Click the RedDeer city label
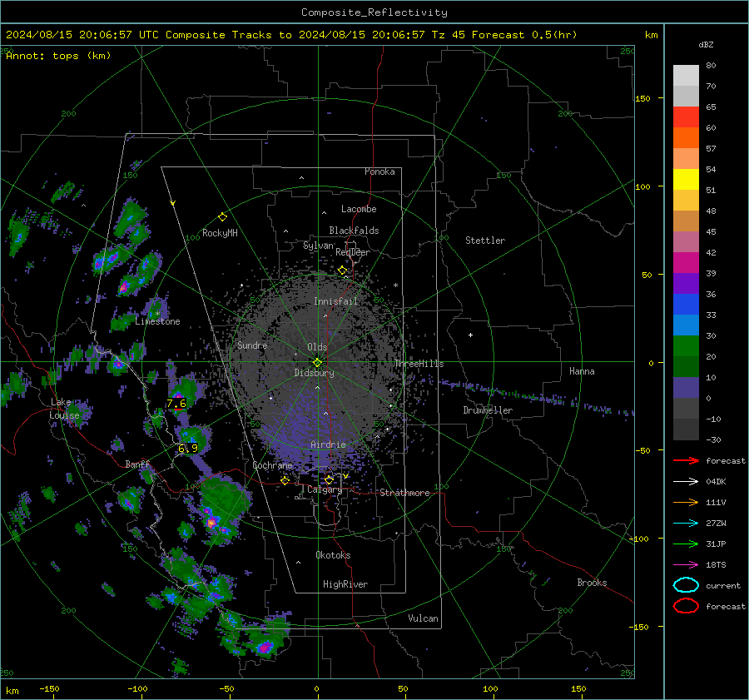The height and width of the screenshot is (700, 749). (x=353, y=252)
